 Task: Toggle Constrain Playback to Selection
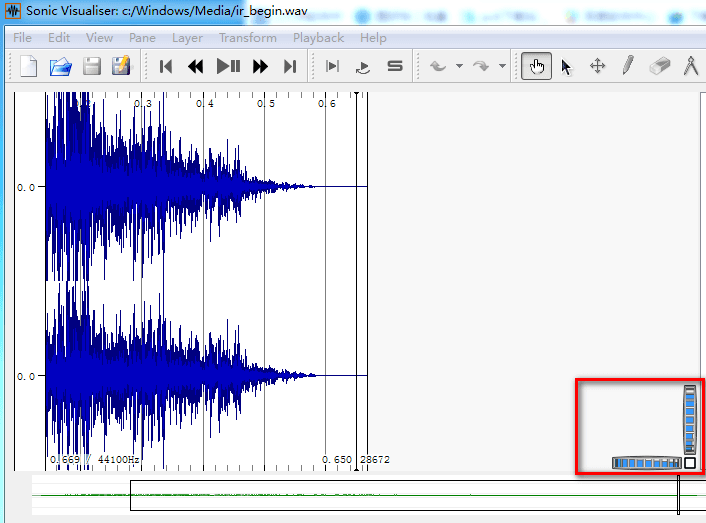[333, 67]
